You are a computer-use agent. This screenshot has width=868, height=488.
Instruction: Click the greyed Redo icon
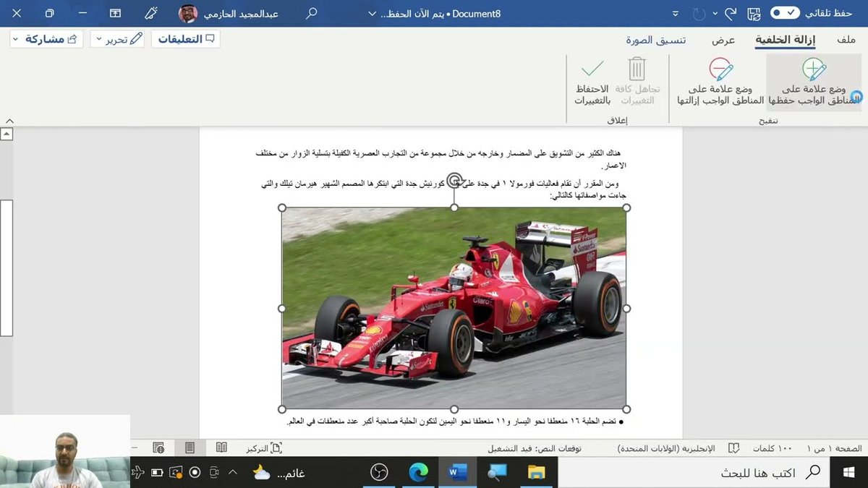[x=699, y=13]
